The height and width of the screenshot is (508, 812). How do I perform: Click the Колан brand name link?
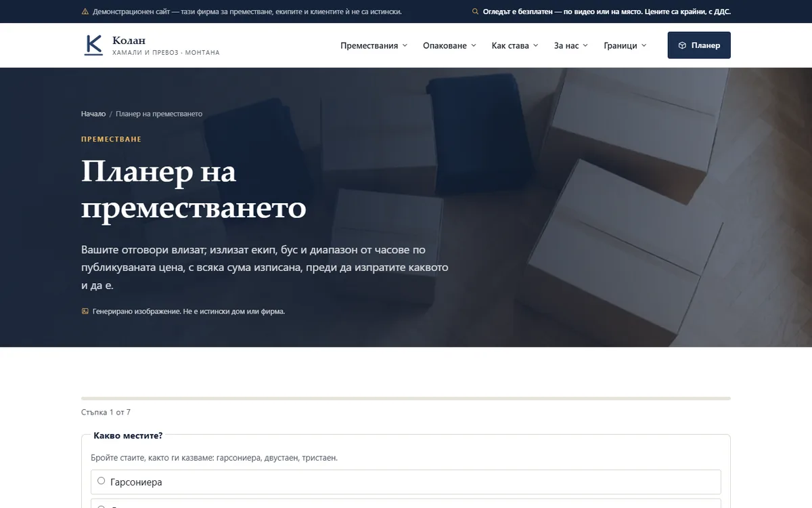129,41
